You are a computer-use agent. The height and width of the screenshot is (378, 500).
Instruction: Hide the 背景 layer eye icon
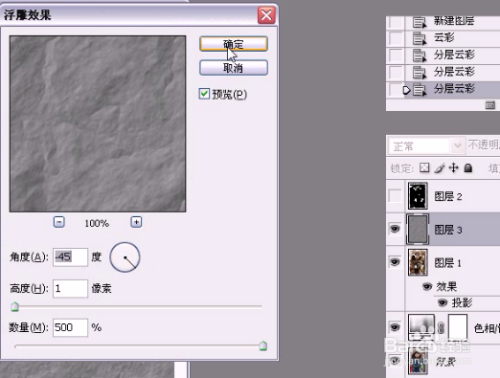point(395,361)
